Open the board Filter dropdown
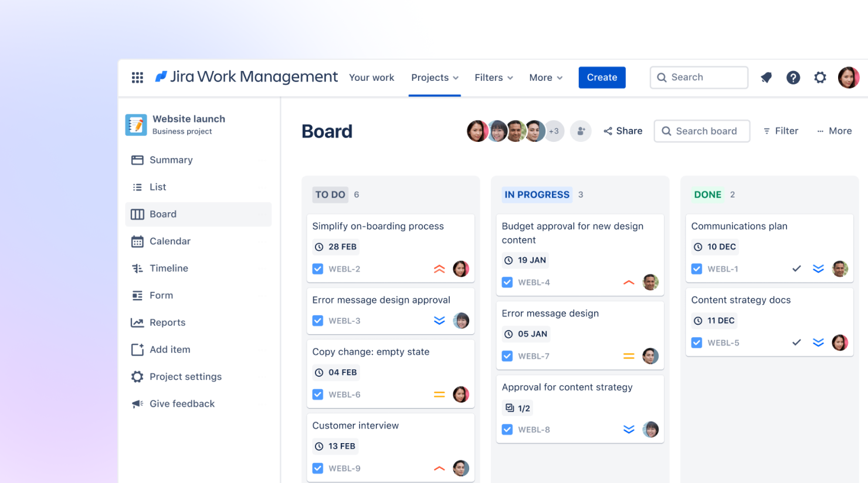This screenshot has height=483, width=868. pos(781,131)
